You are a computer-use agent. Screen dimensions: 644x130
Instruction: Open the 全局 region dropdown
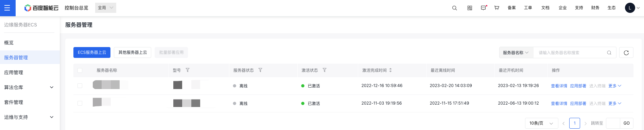(x=106, y=8)
